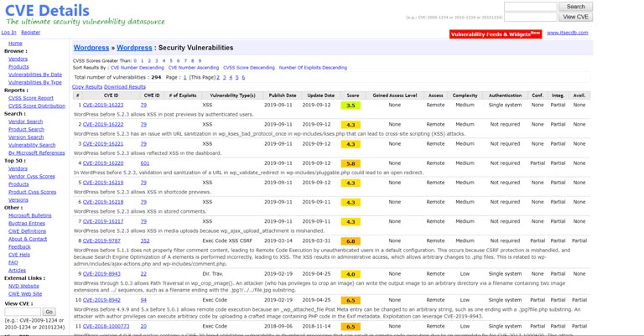Click the Search button at top right
Screen dimensions: 644x336
point(575,7)
